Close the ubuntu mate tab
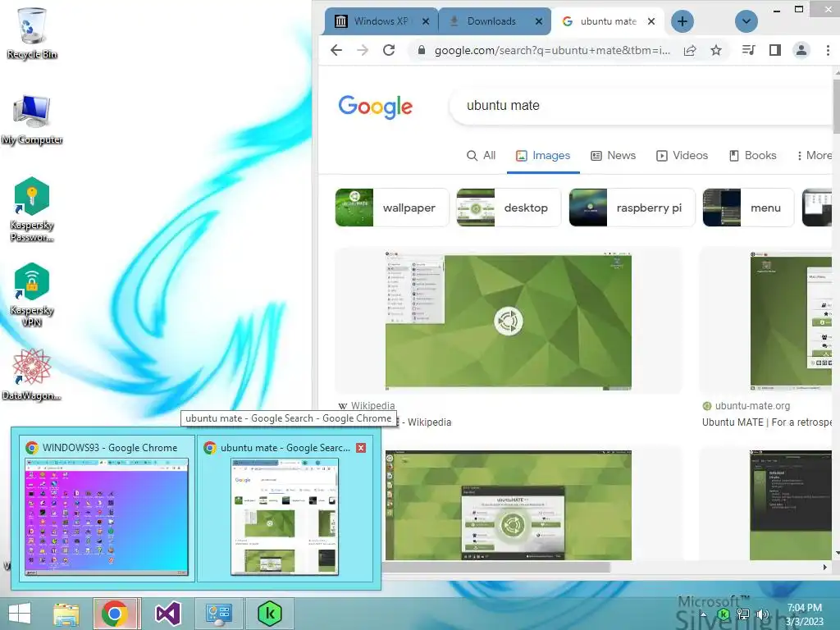The height and width of the screenshot is (630, 840). (651, 21)
